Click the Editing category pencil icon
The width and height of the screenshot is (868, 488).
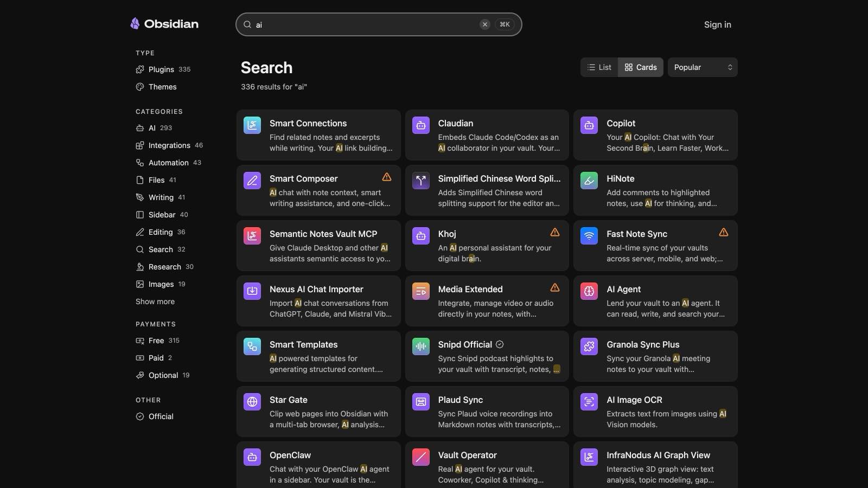pos(140,232)
